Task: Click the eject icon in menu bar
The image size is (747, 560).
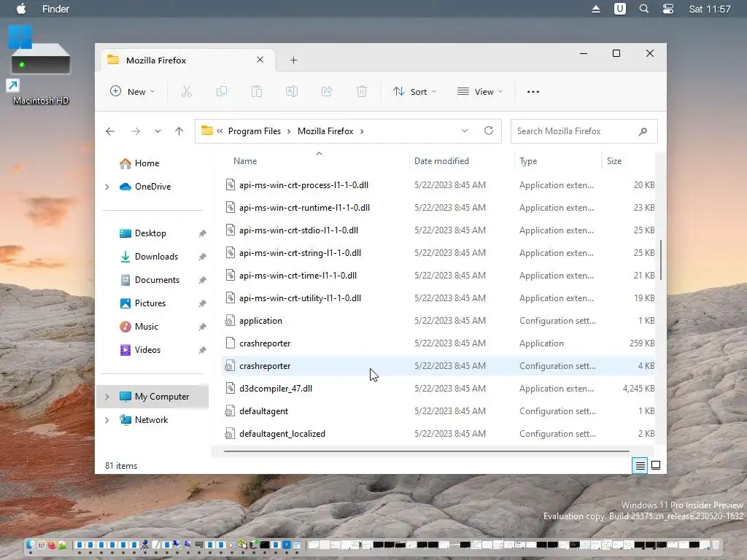Action: pos(596,9)
